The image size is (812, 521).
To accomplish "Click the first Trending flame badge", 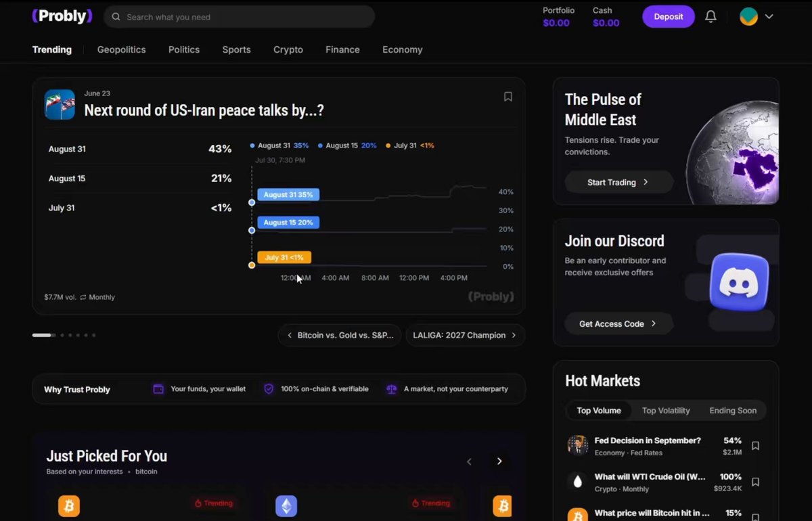I will (x=214, y=503).
